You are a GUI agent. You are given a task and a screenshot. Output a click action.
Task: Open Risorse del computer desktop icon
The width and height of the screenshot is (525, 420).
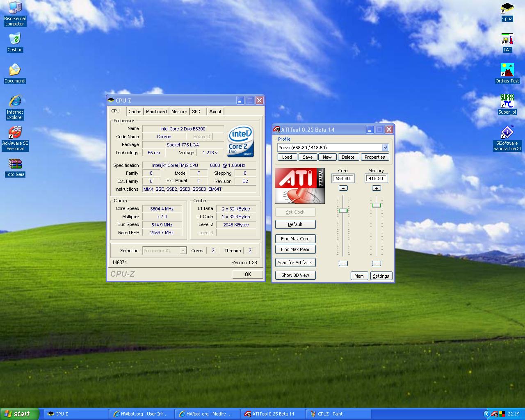[x=15, y=14]
